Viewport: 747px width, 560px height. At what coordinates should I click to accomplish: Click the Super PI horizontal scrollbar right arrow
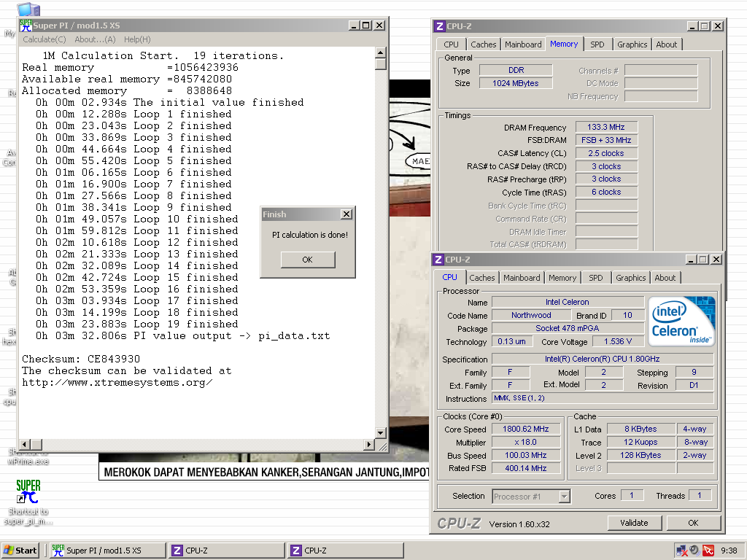(x=368, y=444)
